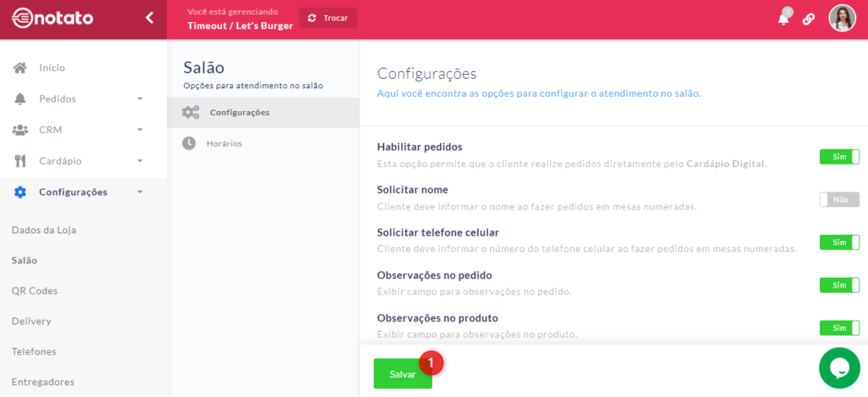
Task: Collapse sidebar with the left chevron
Action: pyautogui.click(x=149, y=18)
